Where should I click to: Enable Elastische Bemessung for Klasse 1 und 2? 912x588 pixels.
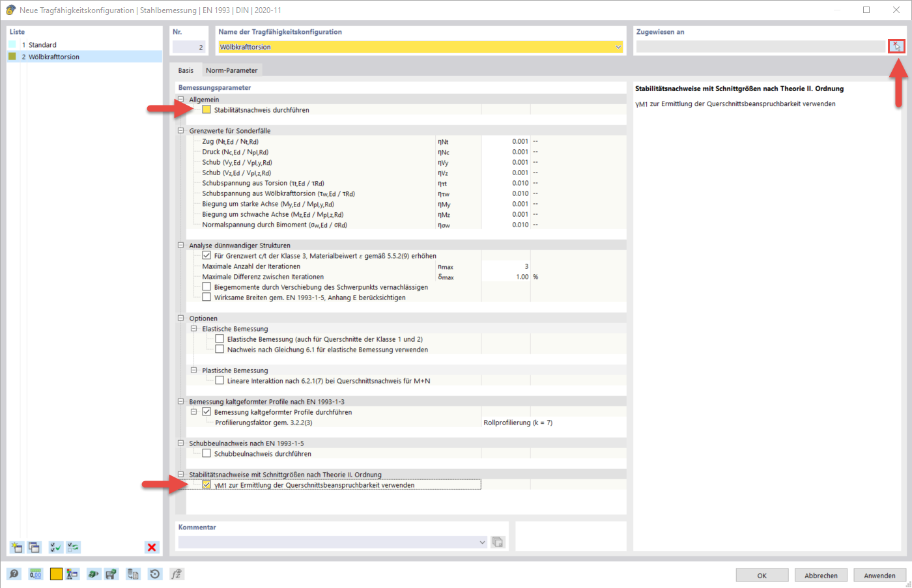(220, 339)
